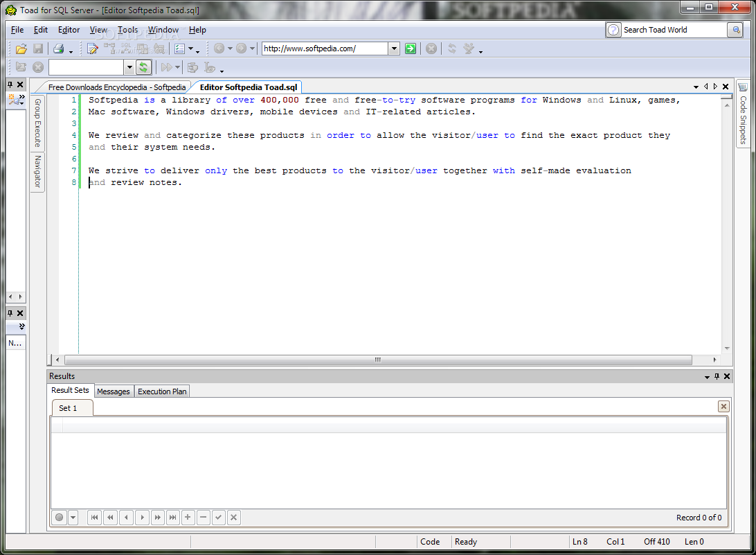
Task: Open the Editor menu
Action: tap(69, 30)
